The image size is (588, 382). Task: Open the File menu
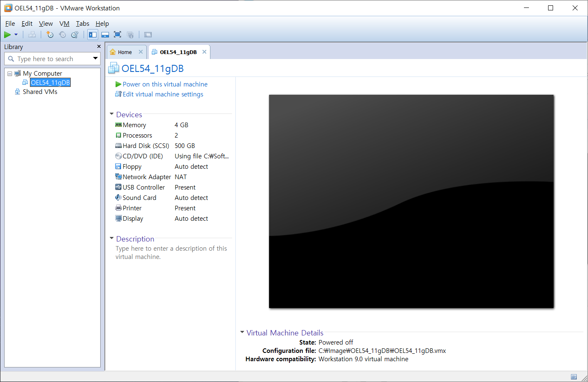point(10,24)
